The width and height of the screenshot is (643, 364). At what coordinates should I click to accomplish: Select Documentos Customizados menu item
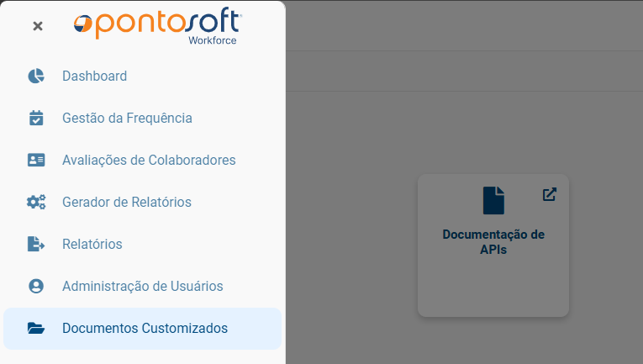[142, 329]
